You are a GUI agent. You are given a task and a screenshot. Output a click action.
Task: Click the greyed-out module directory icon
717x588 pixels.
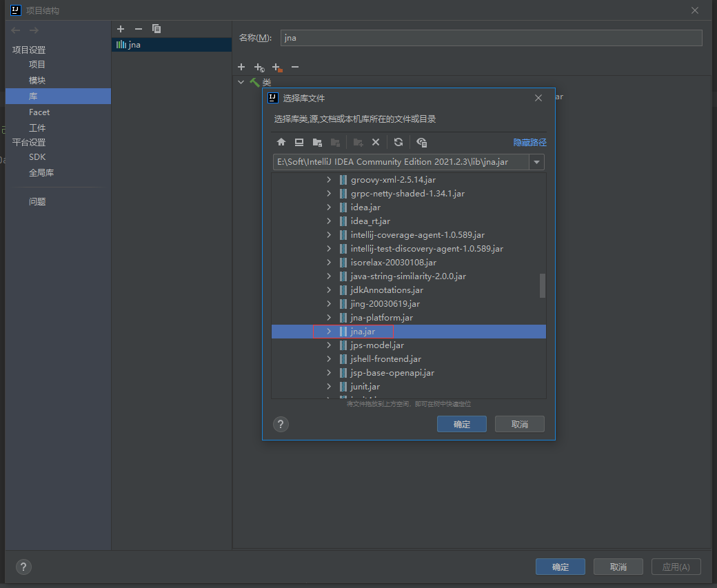pos(335,142)
